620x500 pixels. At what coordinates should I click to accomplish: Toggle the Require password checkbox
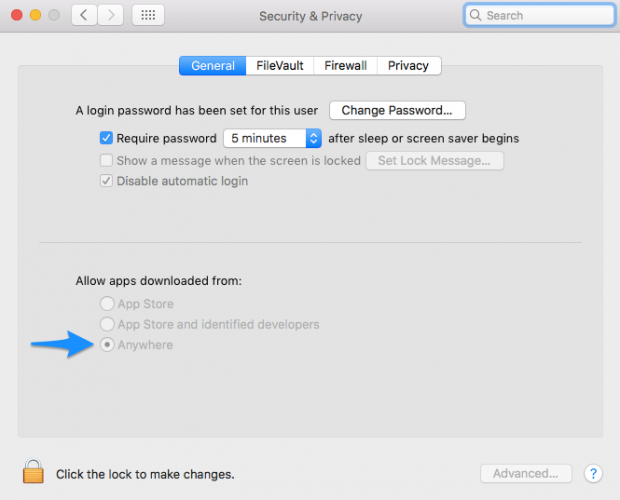click(x=106, y=138)
